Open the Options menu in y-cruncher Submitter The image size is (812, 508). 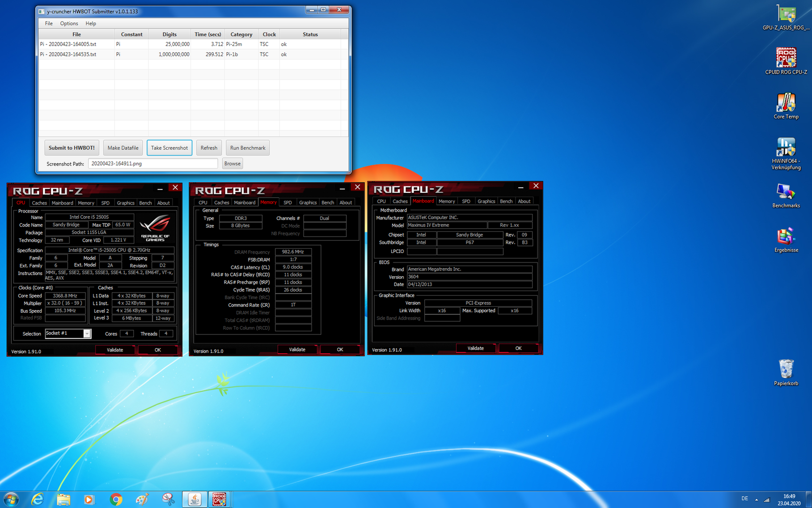tap(69, 24)
